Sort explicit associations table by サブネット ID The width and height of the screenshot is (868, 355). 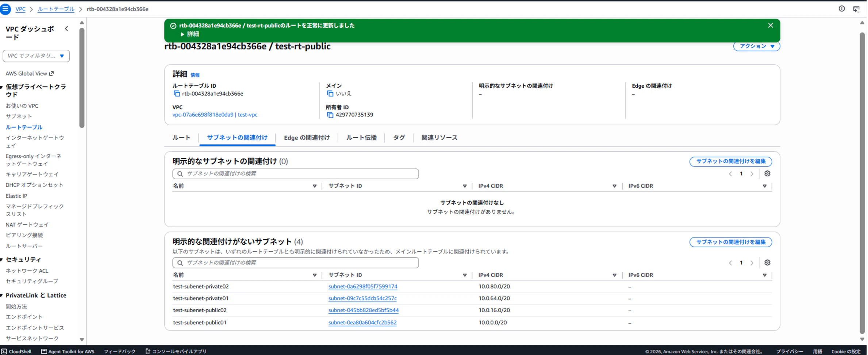[465, 186]
